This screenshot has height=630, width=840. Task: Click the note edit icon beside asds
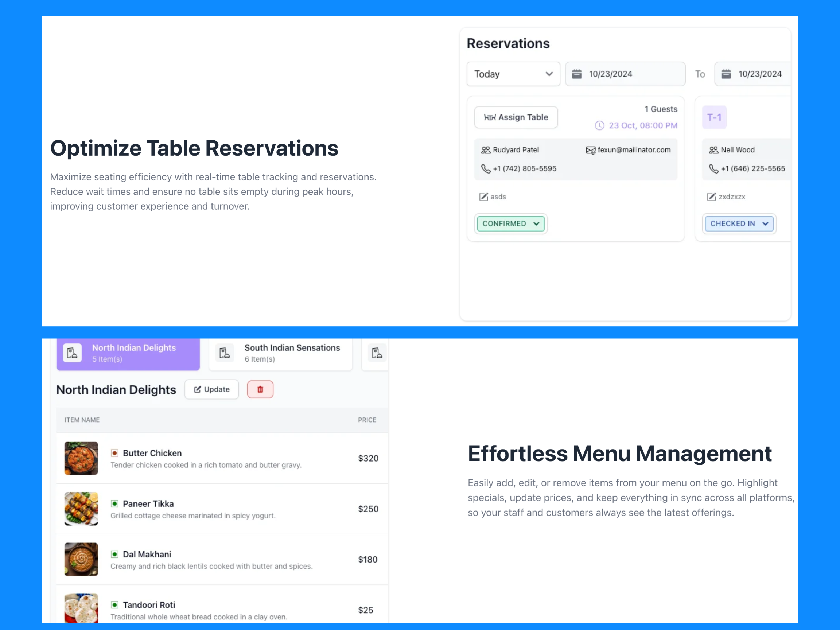pyautogui.click(x=483, y=197)
